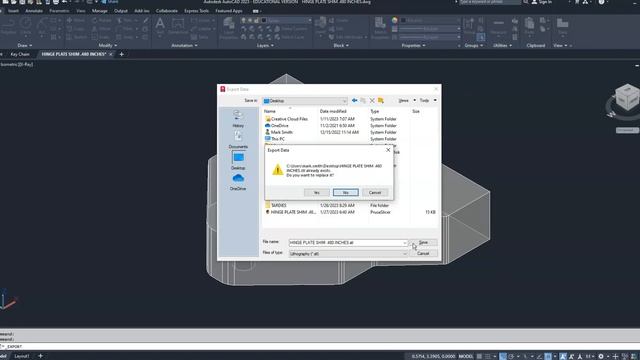
Task: Open the Manage ribbon tab
Action: pos(99,11)
